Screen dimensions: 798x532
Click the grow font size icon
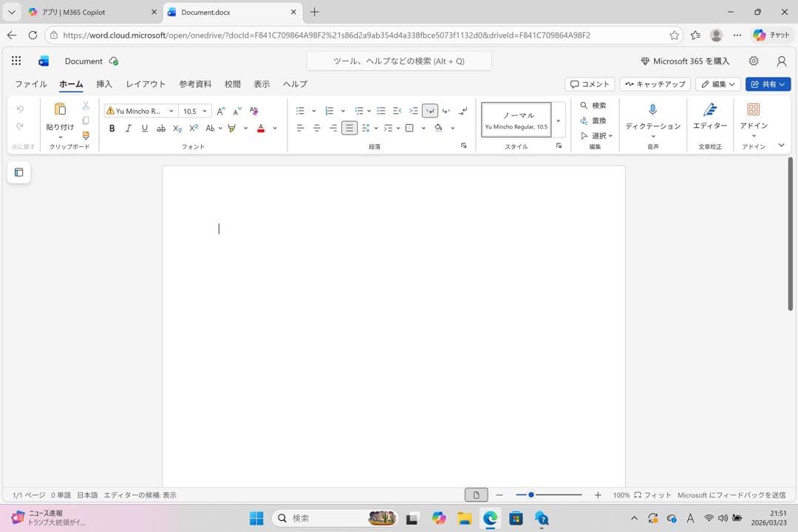[221, 111]
